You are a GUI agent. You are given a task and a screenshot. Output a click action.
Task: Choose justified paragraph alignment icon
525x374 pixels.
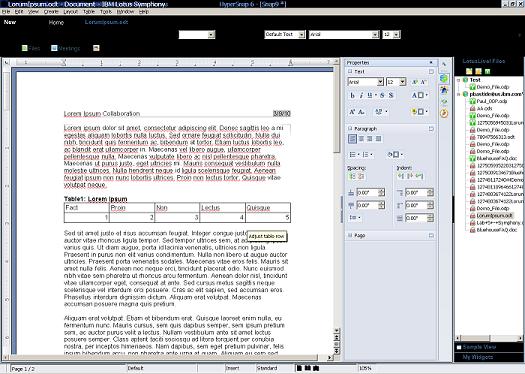point(378,139)
